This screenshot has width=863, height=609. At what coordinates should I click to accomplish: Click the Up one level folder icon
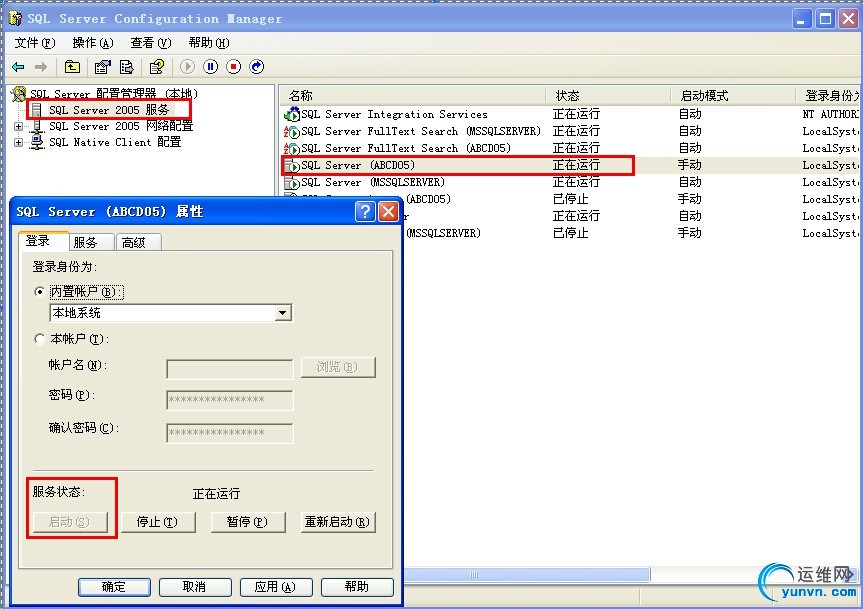tap(72, 67)
